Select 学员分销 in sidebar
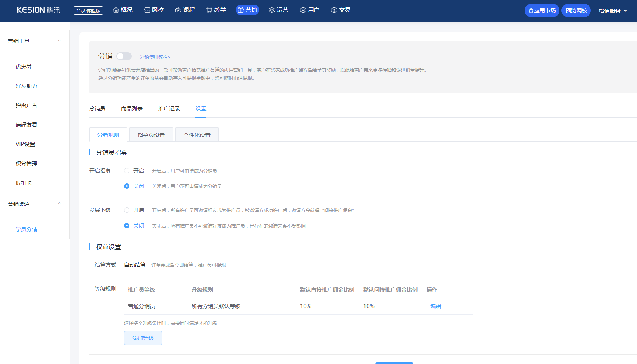Screen dimensions: 637x364 pyautogui.click(x=26, y=229)
